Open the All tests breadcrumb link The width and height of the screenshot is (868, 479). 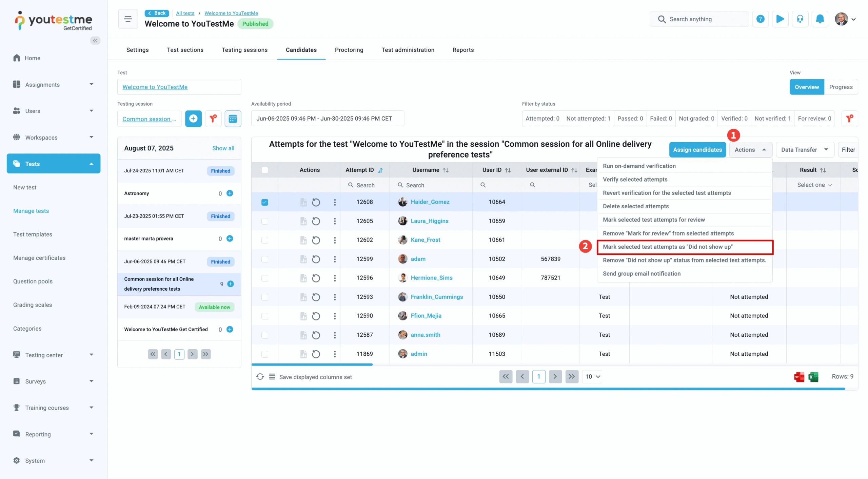coord(185,13)
